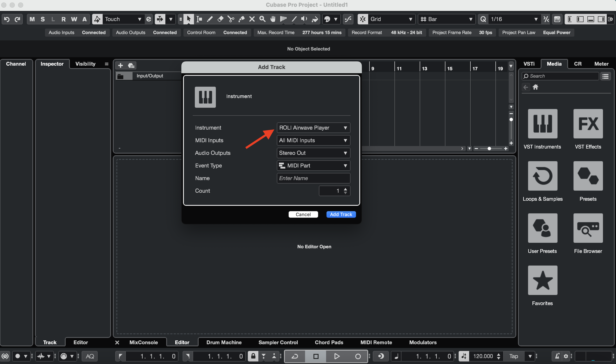Click the Add Track button
This screenshot has width=616, height=364.
pos(341,214)
